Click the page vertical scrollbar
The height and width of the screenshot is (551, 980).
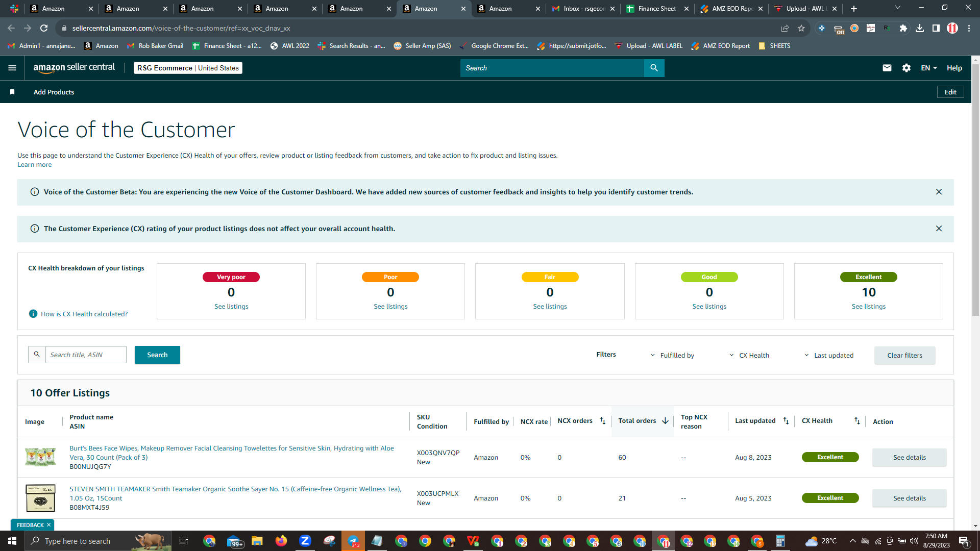click(x=975, y=189)
